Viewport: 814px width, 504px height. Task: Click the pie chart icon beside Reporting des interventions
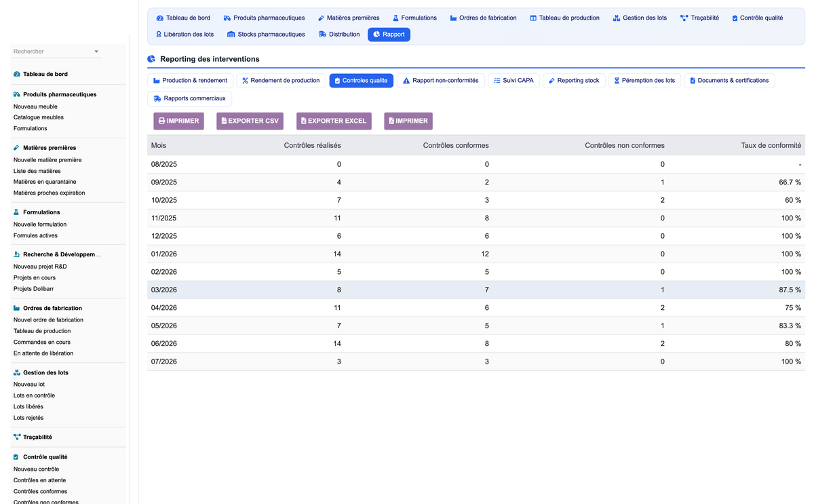151,59
